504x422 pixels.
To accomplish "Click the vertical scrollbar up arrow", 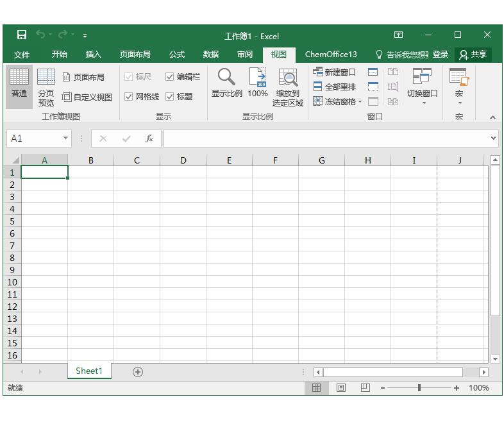I will [x=495, y=160].
